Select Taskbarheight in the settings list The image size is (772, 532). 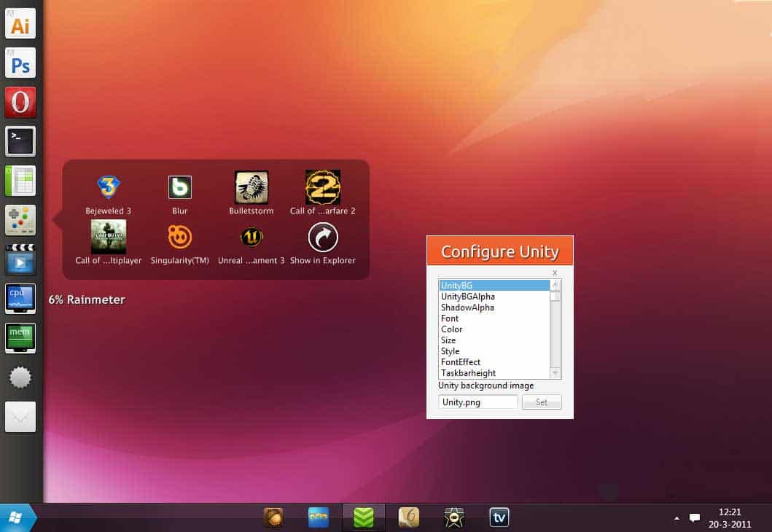pos(494,373)
